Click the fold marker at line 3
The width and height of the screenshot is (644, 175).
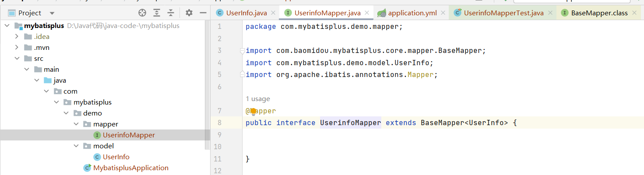click(x=242, y=51)
